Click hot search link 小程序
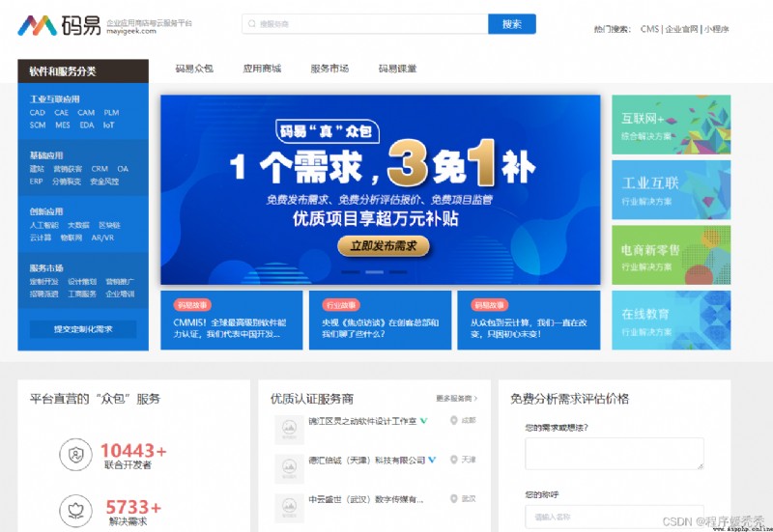773x532 pixels. pyautogui.click(x=716, y=29)
